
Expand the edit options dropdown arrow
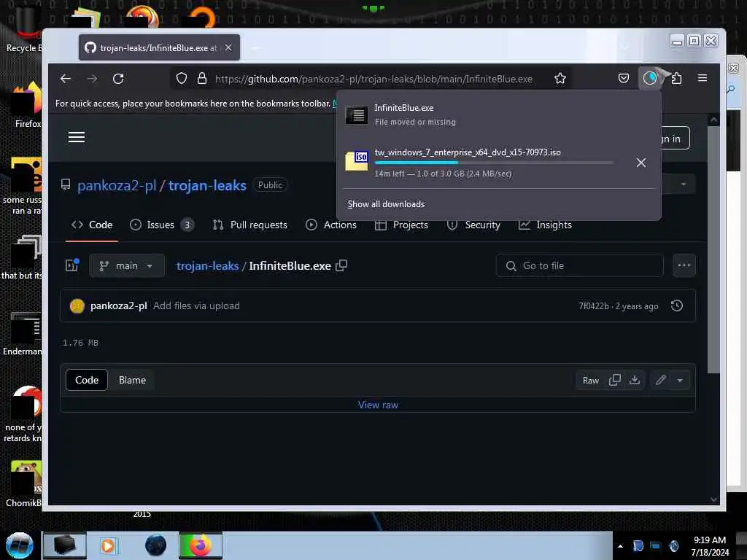pos(681,381)
